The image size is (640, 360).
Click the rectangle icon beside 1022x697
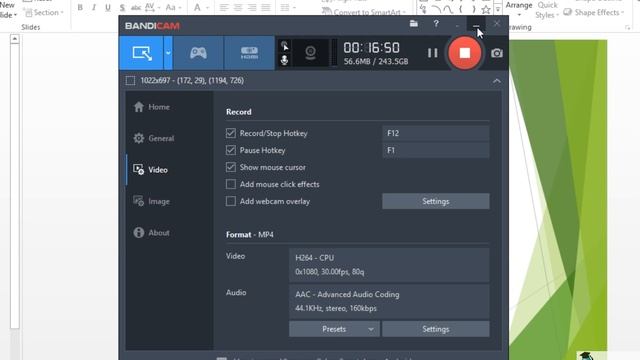(x=130, y=80)
